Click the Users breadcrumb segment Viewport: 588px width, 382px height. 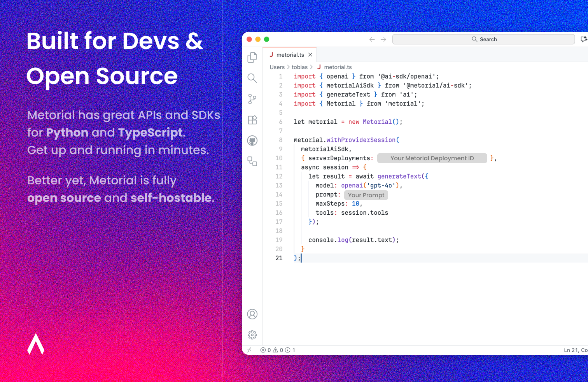coord(277,67)
